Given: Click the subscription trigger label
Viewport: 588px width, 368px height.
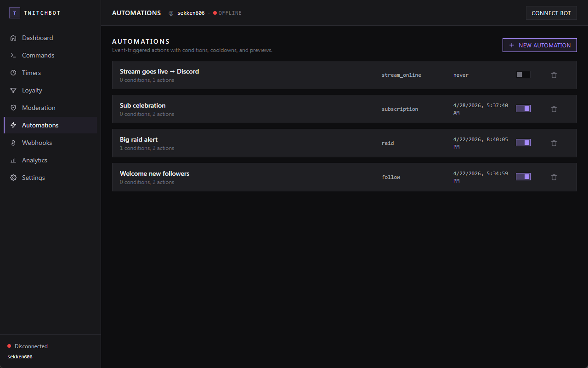Looking at the screenshot, I should (400, 109).
